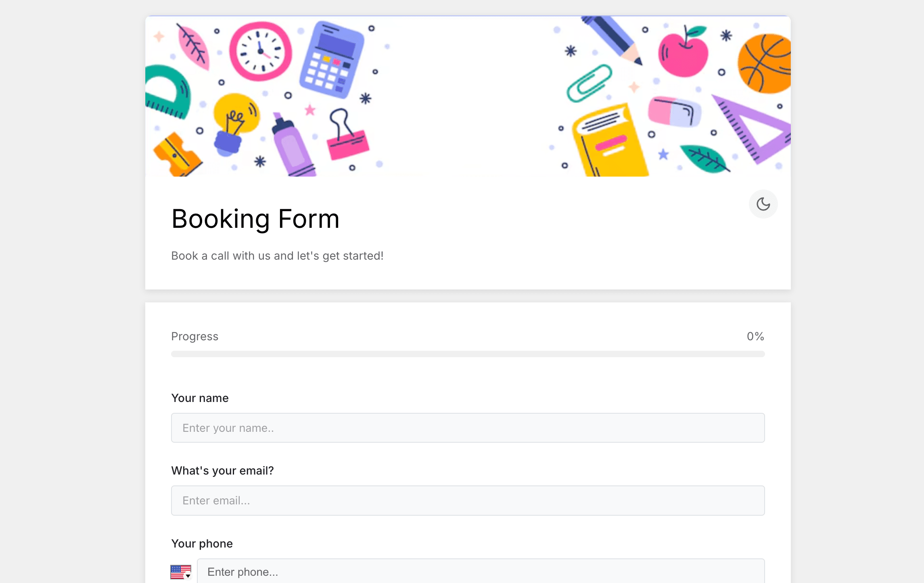Click the 0% progress percentage text
The width and height of the screenshot is (924, 583).
pyautogui.click(x=755, y=336)
